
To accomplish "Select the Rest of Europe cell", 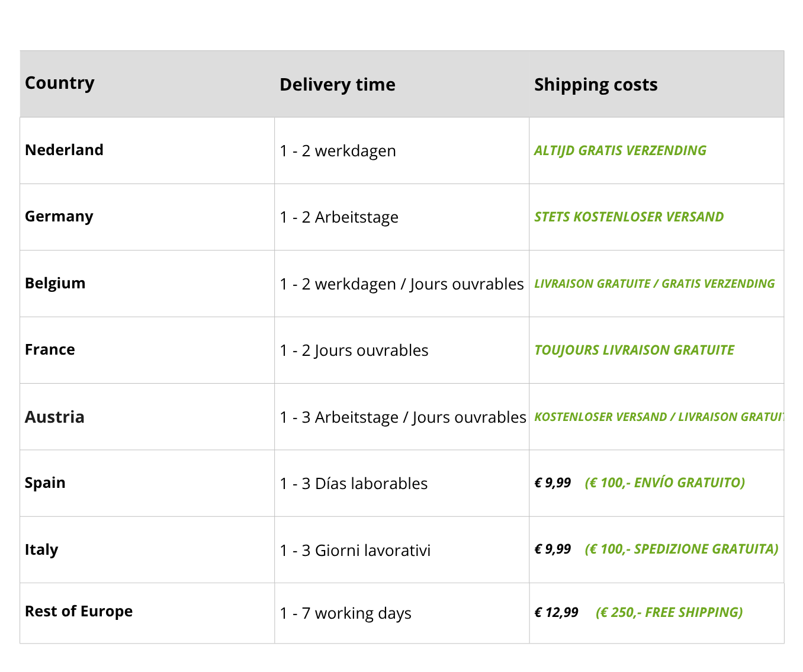I will point(79,611).
